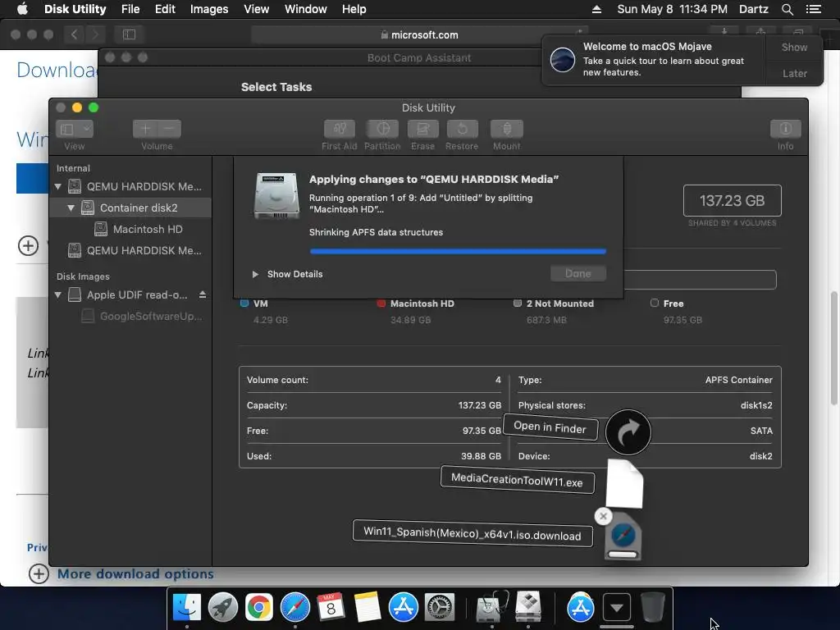Collapse Container disk2 tree item
The height and width of the screenshot is (630, 840).
click(x=71, y=208)
